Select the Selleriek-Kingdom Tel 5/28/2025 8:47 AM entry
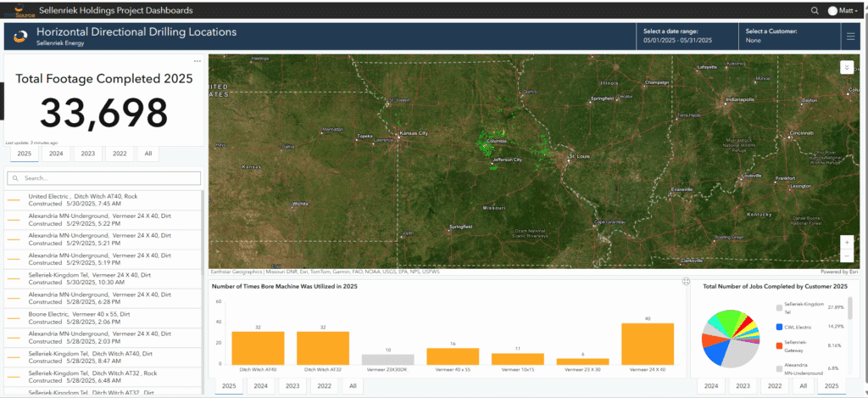This screenshot has height=398, width=868. coord(104,357)
